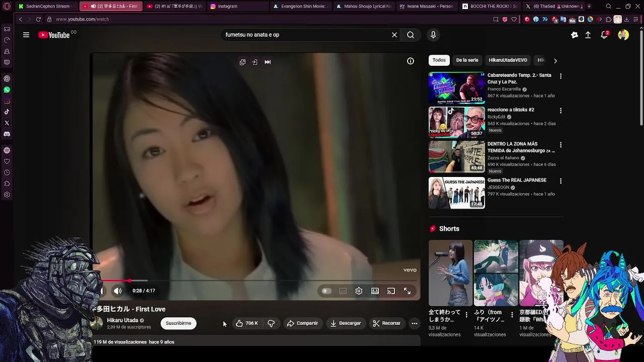
Task: Skip to next video in player overlay
Action: (268, 62)
